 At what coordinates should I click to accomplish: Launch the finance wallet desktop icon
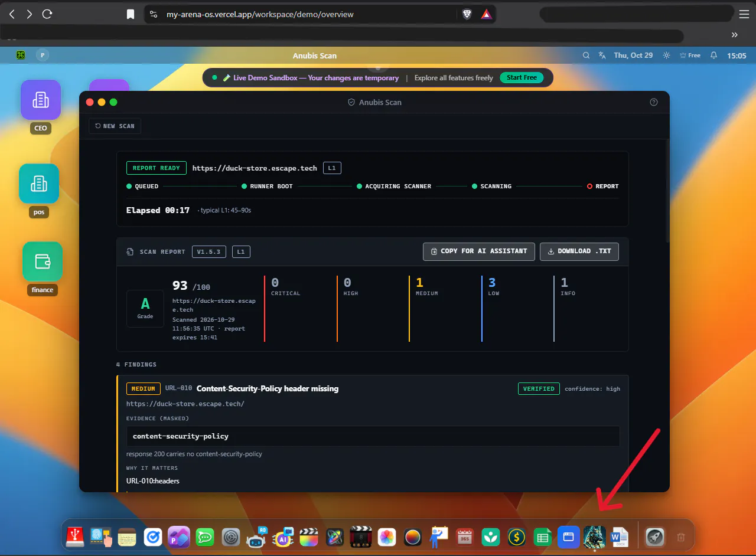point(43,261)
